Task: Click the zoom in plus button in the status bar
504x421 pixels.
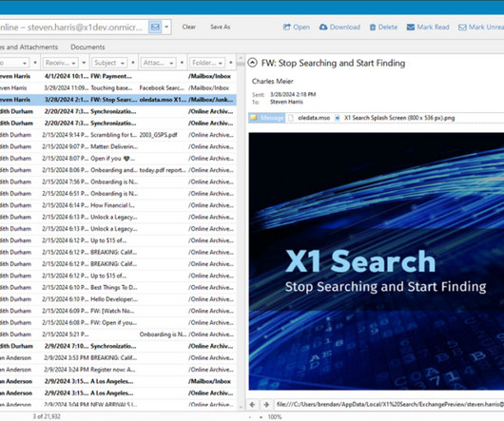Action: click(x=261, y=417)
